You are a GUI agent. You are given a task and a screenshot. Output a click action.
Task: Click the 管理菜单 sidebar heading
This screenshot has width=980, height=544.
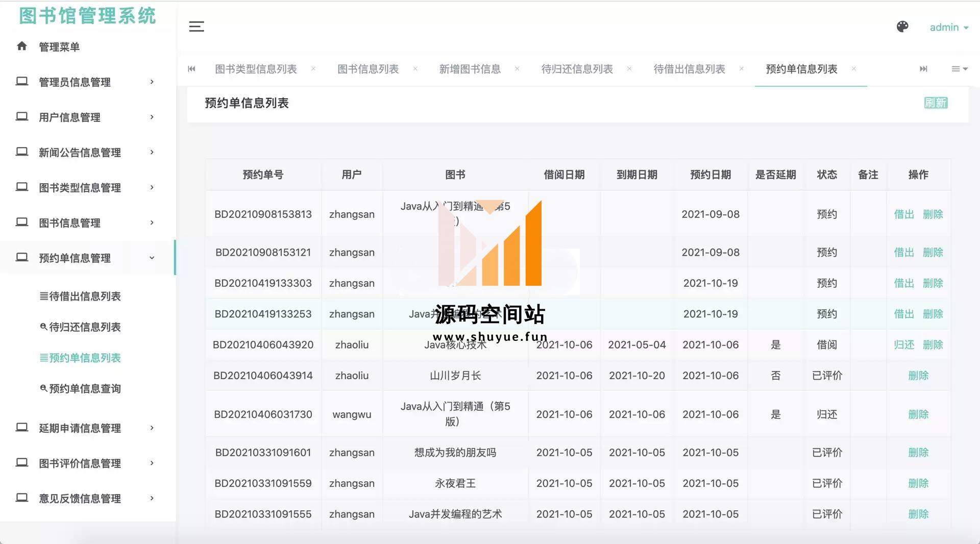click(x=59, y=46)
